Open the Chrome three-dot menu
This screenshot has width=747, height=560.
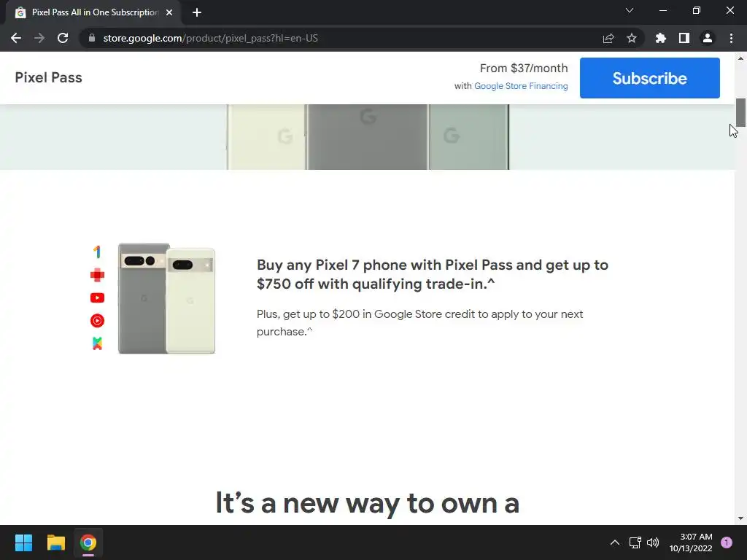(x=731, y=38)
